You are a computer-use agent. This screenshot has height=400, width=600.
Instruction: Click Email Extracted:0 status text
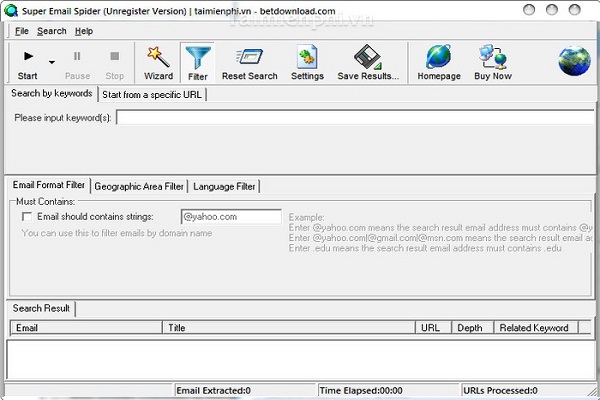click(213, 390)
